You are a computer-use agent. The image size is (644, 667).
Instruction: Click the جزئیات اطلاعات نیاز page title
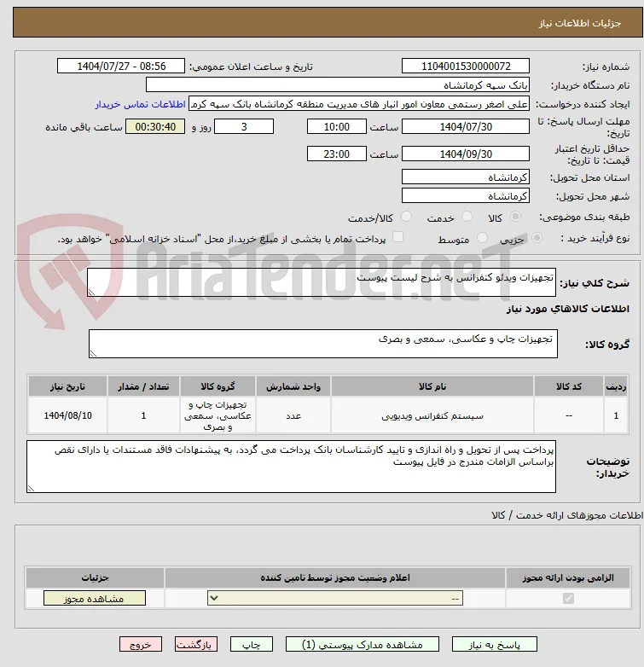coord(580,23)
